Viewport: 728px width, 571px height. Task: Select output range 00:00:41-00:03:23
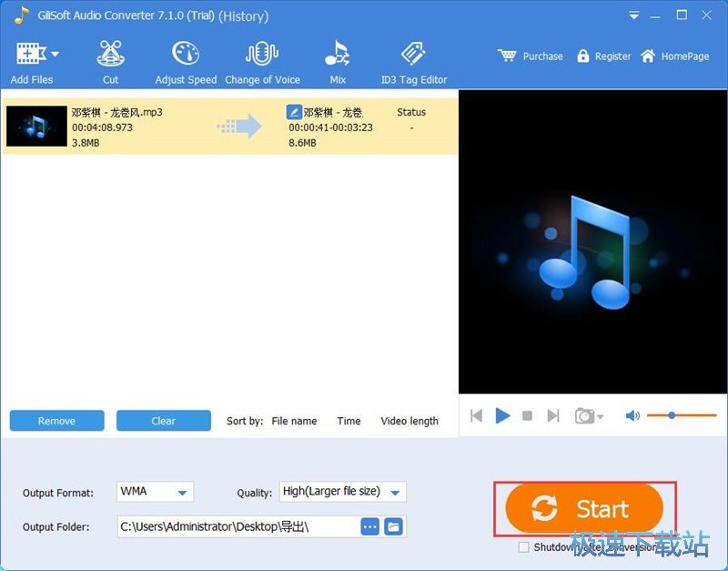pos(330,127)
